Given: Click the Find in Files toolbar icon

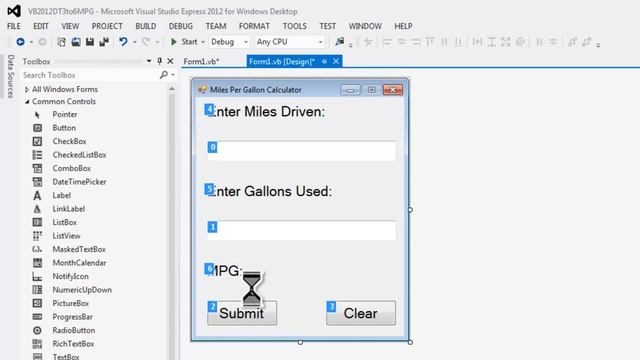Looking at the screenshot, I should click(340, 42).
